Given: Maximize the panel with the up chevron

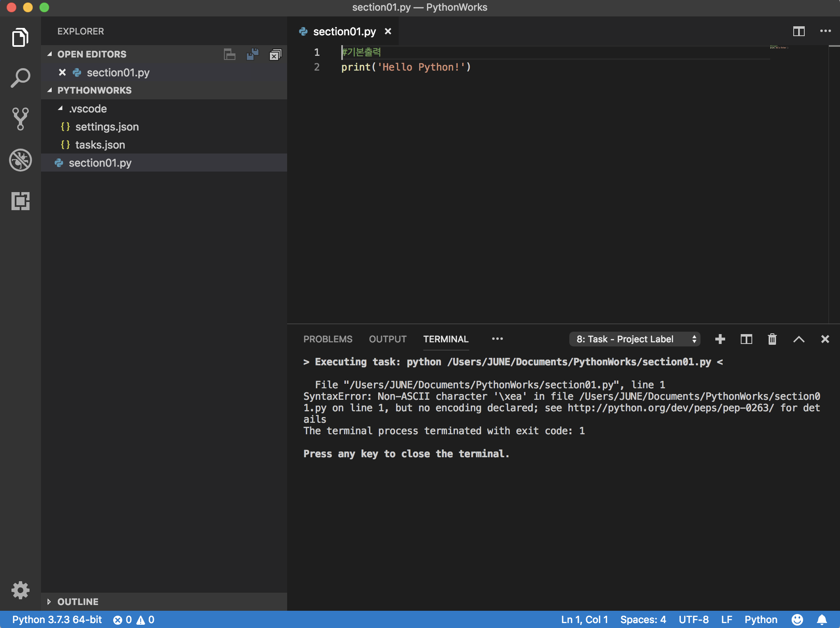Looking at the screenshot, I should coord(799,339).
